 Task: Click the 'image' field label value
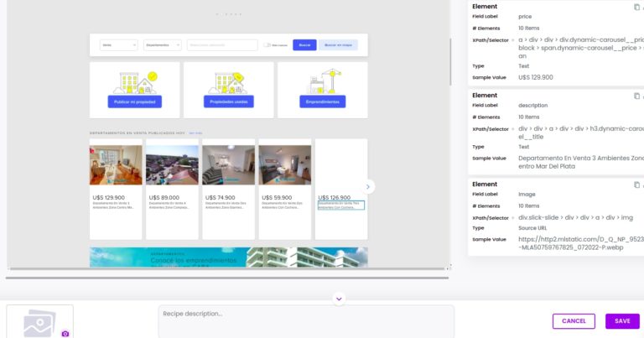coord(527,195)
